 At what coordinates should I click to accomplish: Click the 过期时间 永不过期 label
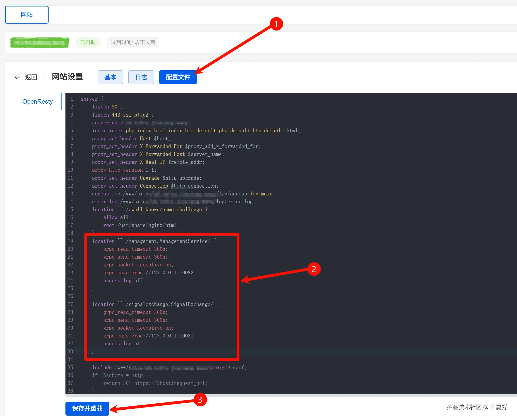133,43
